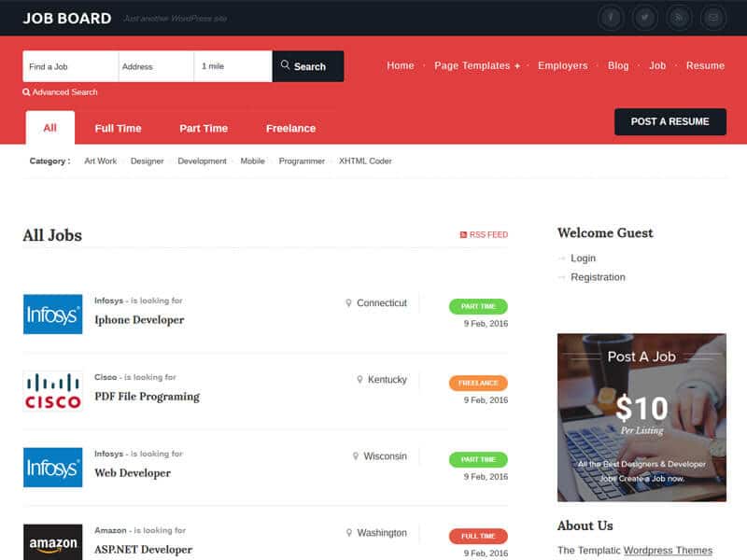Select the Freelance tab

290,128
